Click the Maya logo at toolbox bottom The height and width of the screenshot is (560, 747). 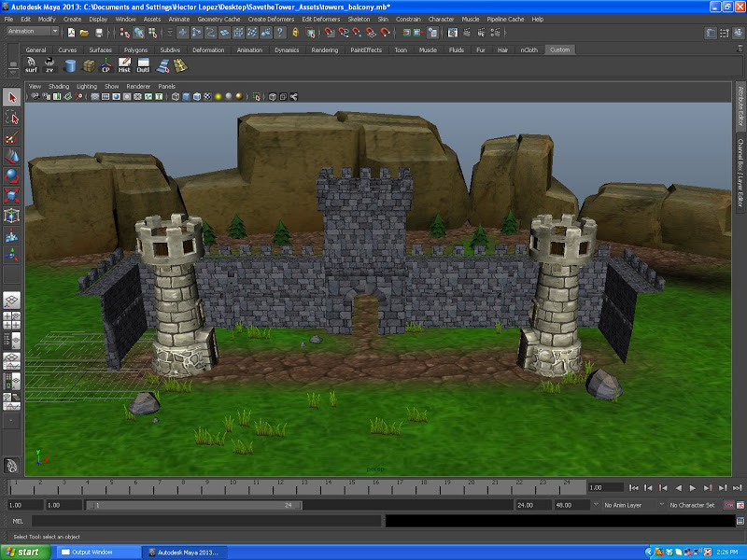click(x=12, y=465)
